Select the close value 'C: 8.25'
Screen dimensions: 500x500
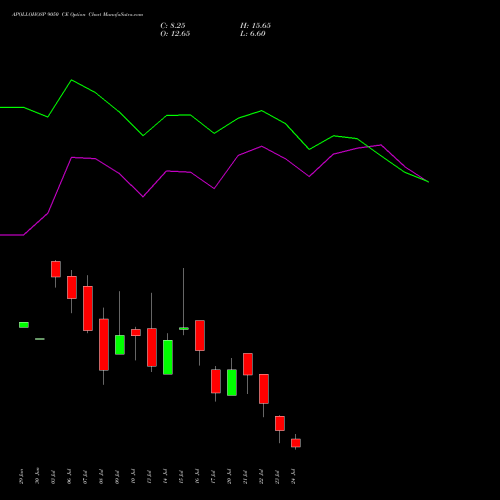click(x=173, y=26)
